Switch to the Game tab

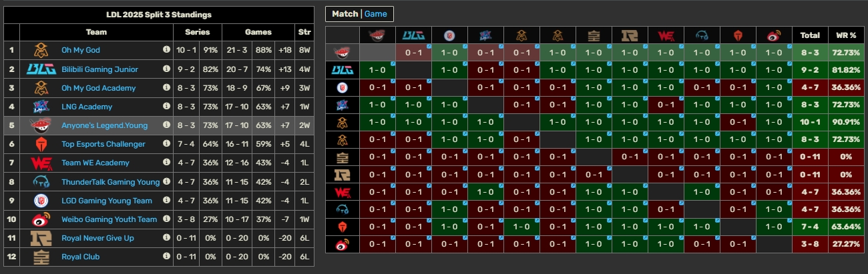(375, 14)
